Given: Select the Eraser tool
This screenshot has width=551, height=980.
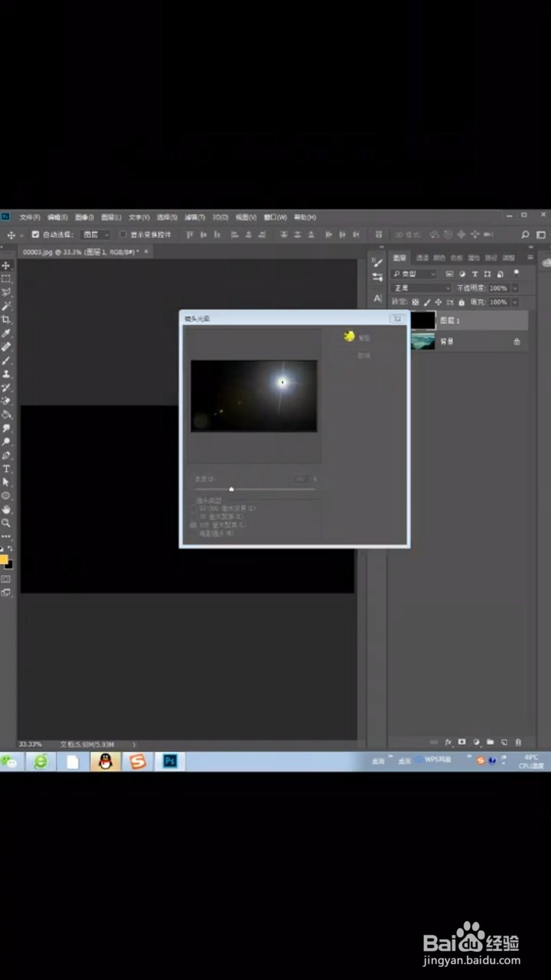Looking at the screenshot, I should [x=6, y=401].
